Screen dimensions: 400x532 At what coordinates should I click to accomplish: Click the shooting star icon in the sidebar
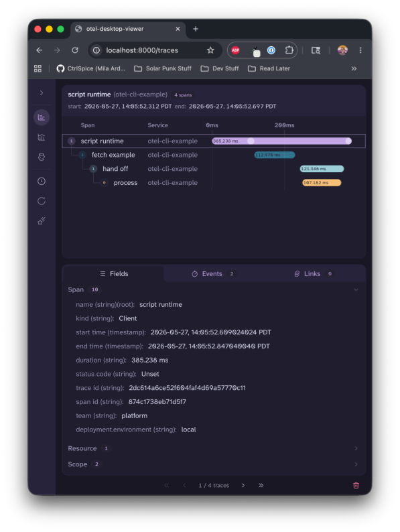(42, 221)
